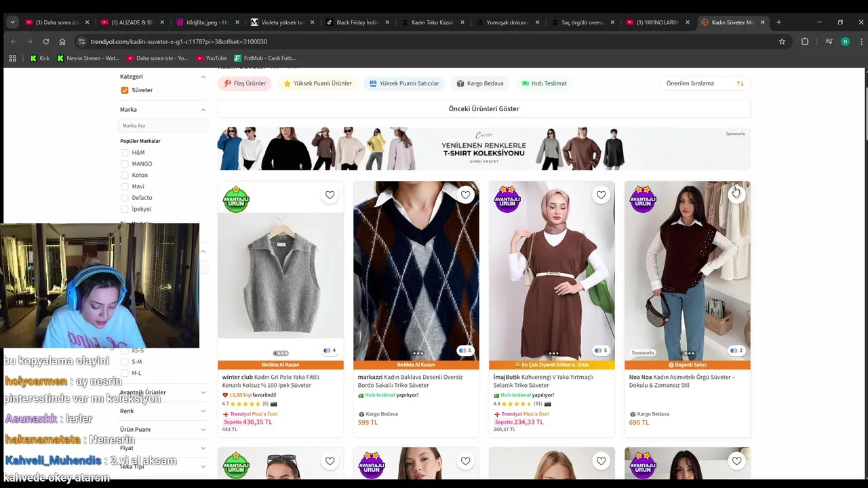Click the Marka Ara search field

[163, 125]
